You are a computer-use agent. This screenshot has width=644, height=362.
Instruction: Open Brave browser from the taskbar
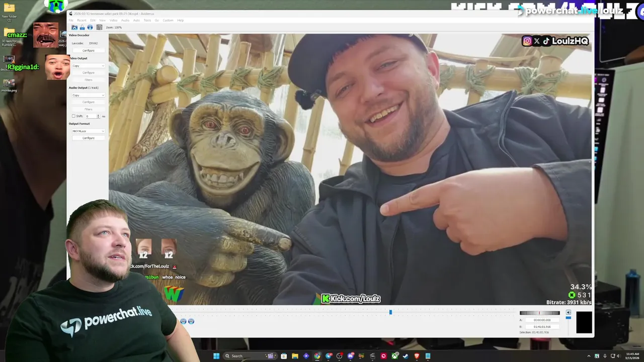[x=417, y=356]
